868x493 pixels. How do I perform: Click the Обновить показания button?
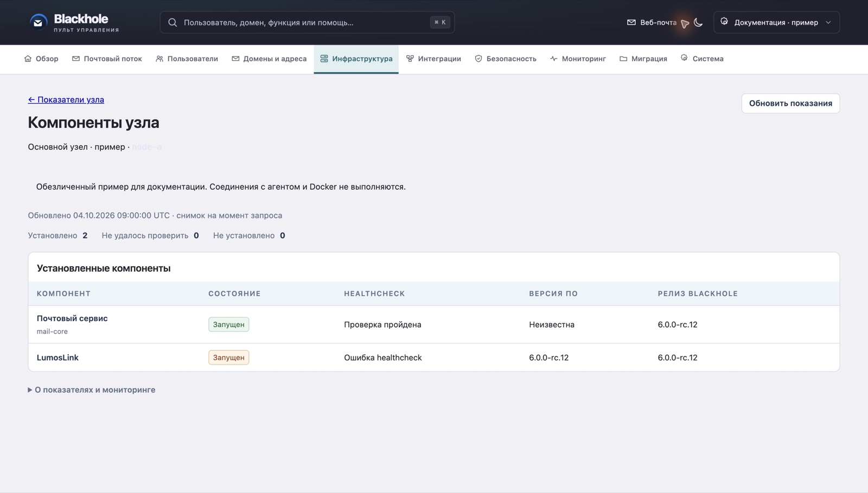pyautogui.click(x=790, y=103)
